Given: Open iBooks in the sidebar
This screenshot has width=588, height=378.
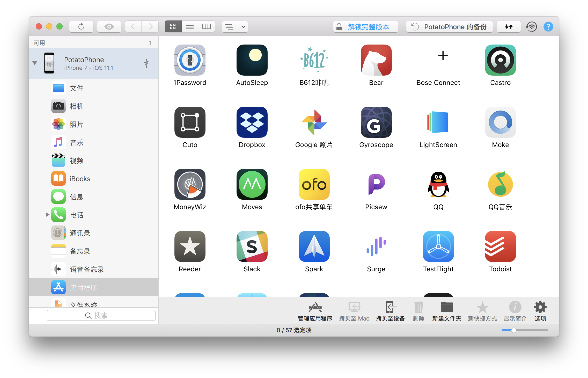Looking at the screenshot, I should pyautogui.click(x=94, y=179).
